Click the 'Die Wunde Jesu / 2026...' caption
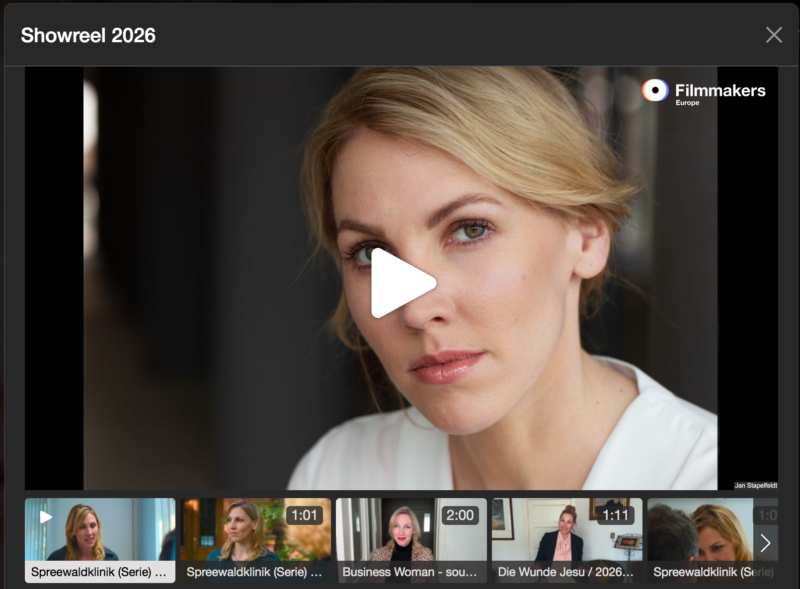The width and height of the screenshot is (800, 589). 565,572
